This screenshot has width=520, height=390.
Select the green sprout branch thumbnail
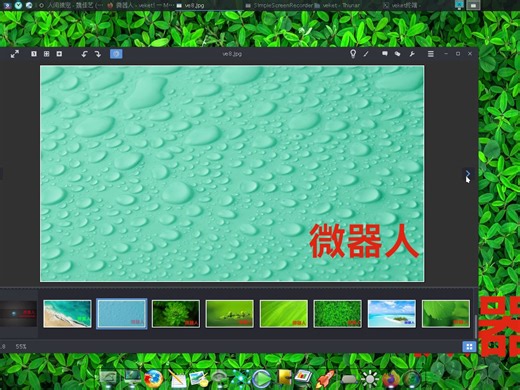pyautogui.click(x=230, y=314)
